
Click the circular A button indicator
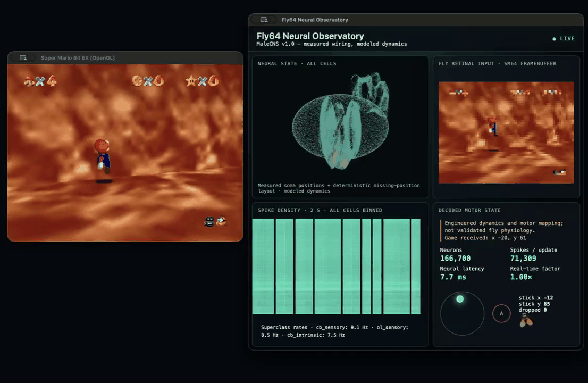pyautogui.click(x=501, y=314)
